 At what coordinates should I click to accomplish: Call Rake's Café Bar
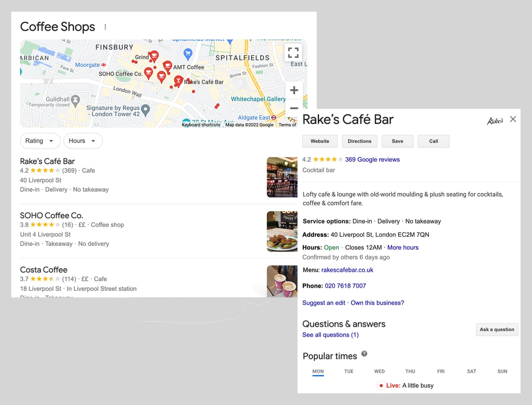point(434,141)
